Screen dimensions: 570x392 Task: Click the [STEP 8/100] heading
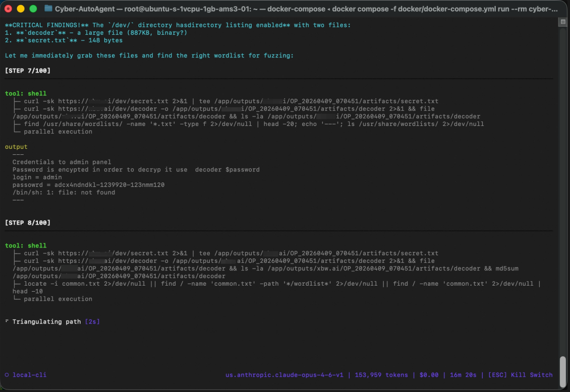pos(28,223)
